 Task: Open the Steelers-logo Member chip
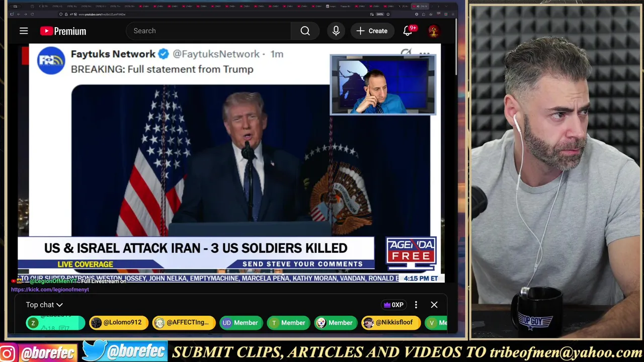336,323
